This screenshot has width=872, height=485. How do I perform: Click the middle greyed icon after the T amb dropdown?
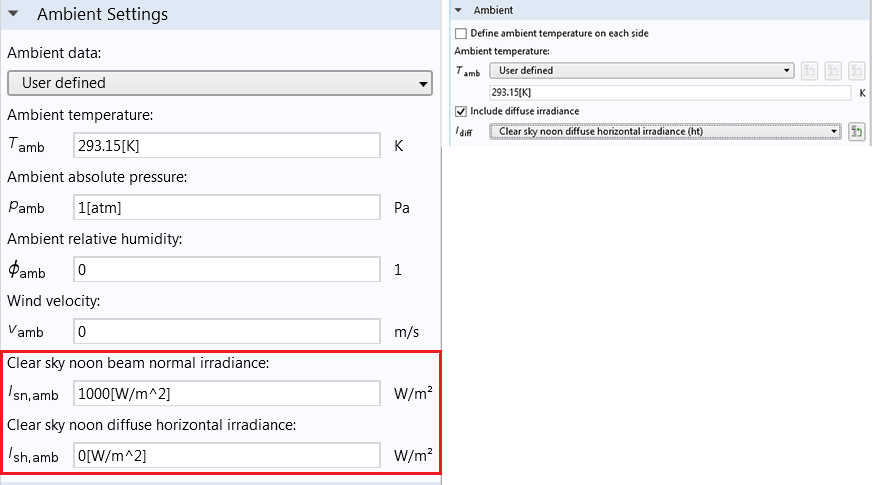[833, 71]
